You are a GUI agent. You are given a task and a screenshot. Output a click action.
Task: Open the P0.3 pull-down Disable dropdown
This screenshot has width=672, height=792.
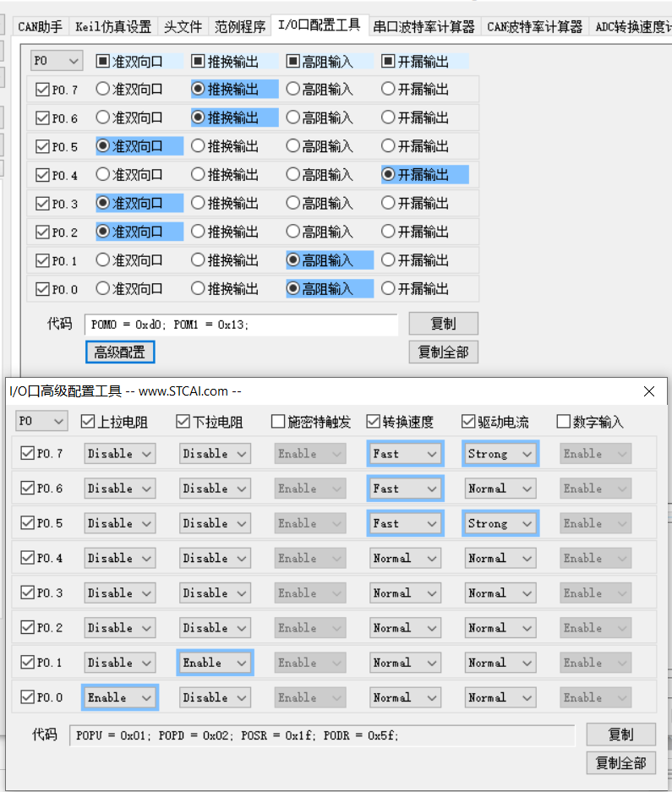click(215, 593)
